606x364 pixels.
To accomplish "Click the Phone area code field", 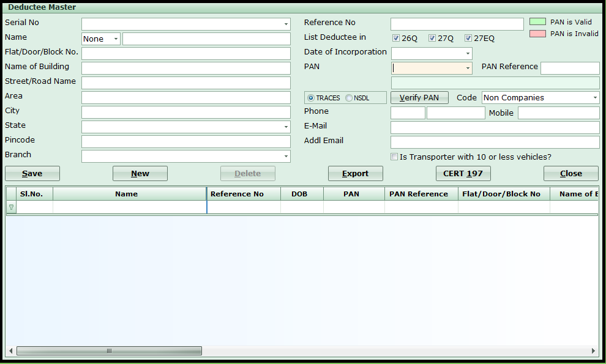I will 408,113.
